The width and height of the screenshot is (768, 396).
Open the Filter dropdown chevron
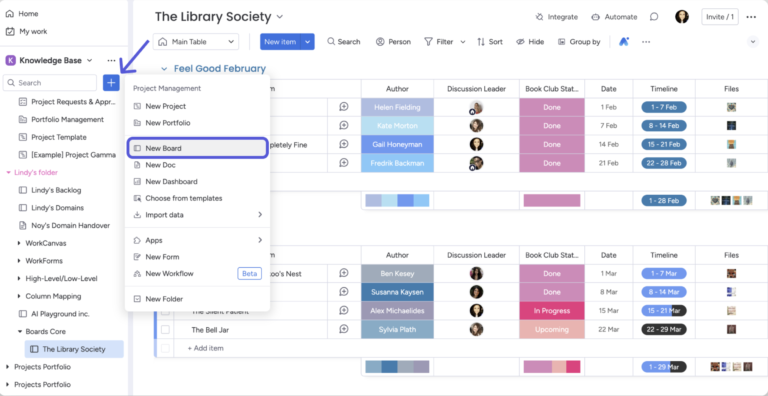463,42
